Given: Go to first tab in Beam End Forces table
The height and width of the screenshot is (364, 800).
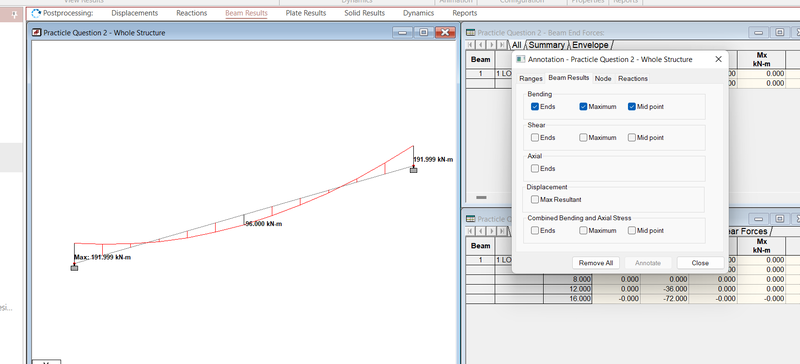Looking at the screenshot, I should (470, 45).
